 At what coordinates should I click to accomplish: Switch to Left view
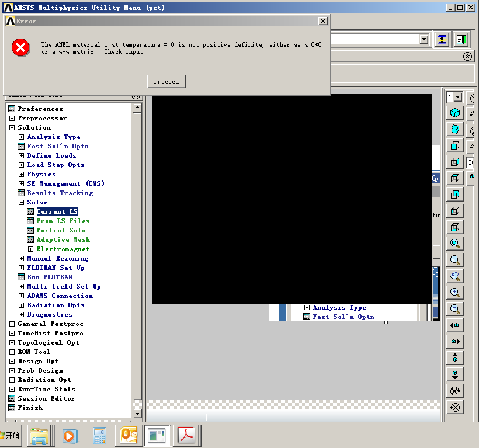[x=455, y=211]
